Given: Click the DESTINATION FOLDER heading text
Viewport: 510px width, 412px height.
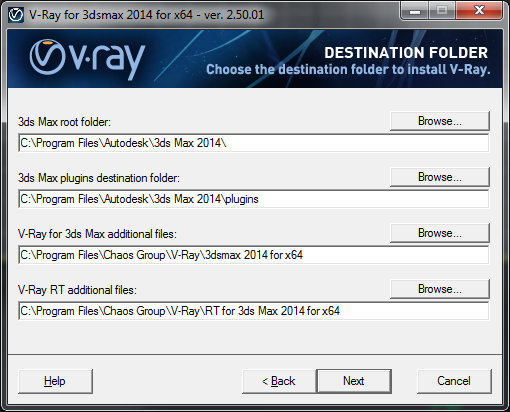Looking at the screenshot, I should 406,53.
